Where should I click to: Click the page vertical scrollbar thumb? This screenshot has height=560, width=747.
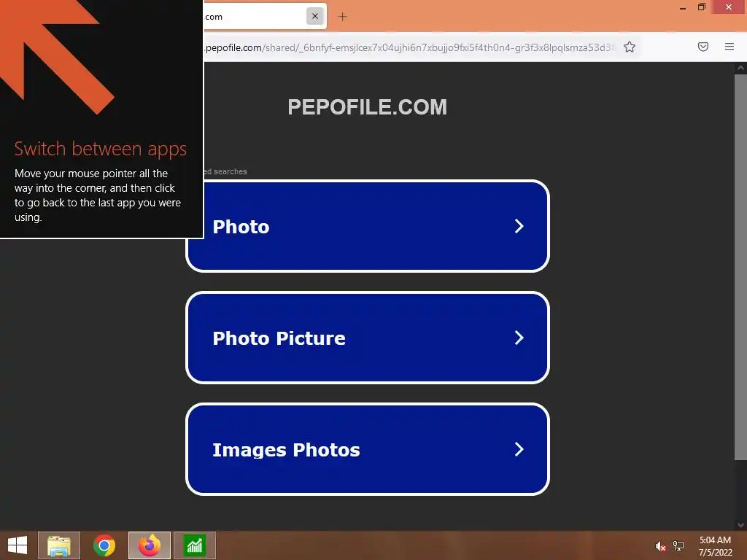(740, 267)
